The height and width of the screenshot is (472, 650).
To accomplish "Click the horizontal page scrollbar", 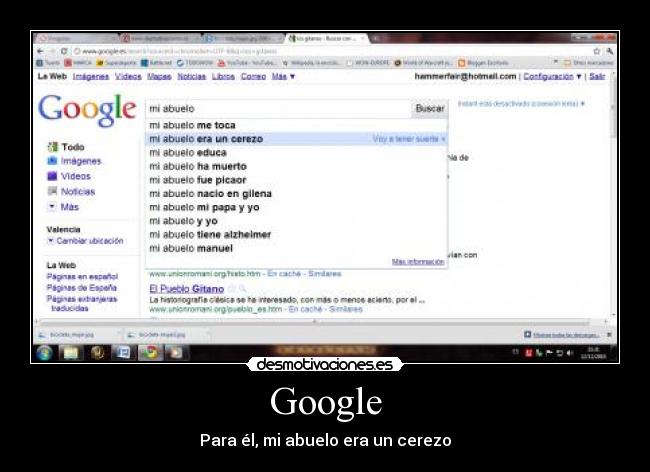I will tap(314, 322).
